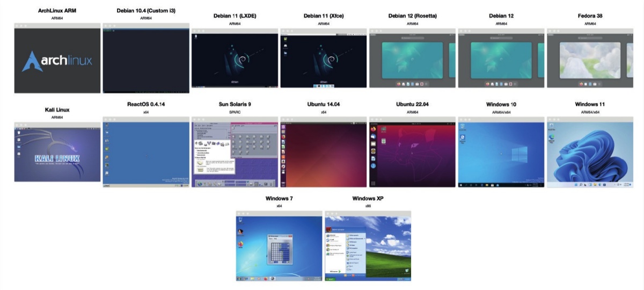Click the 'Windows 7' title

[279, 199]
